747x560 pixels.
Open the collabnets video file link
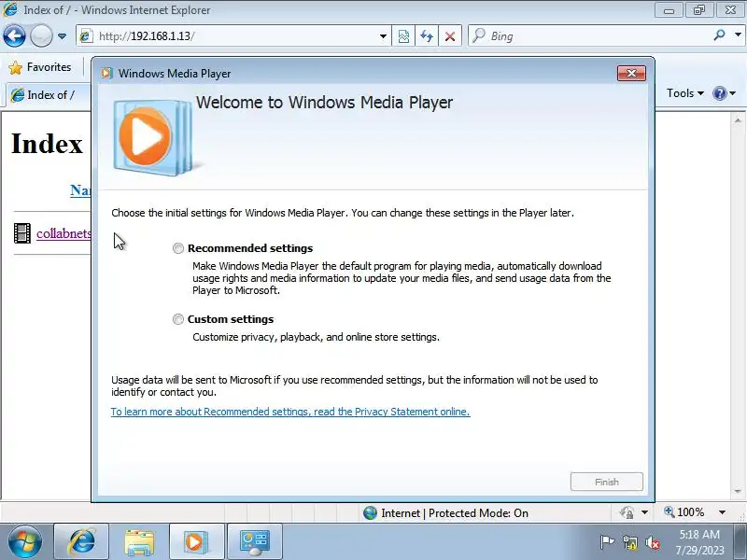click(x=63, y=233)
